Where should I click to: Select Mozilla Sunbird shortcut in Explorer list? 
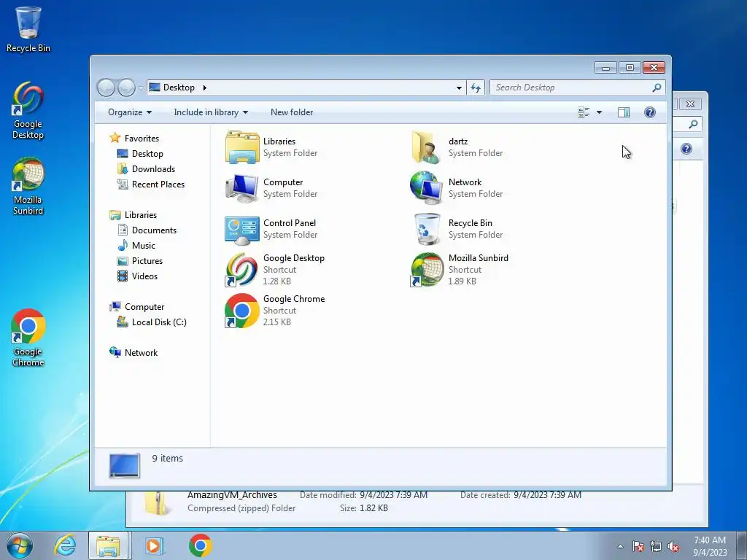[x=427, y=270]
